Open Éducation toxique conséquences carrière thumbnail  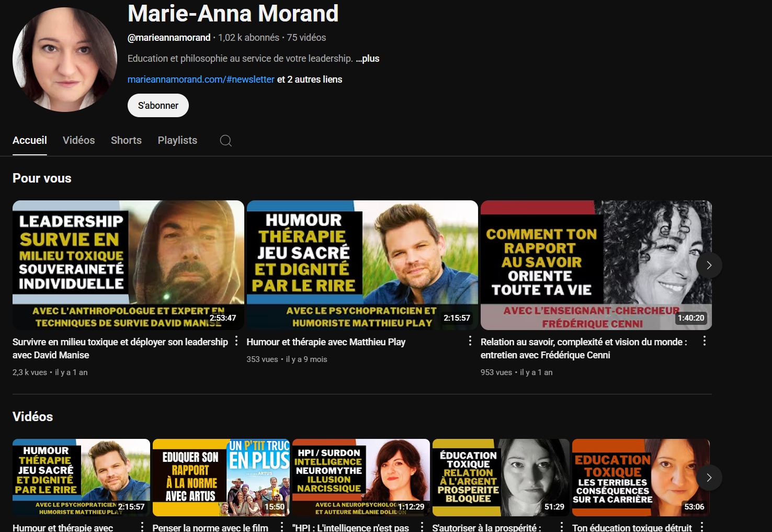(x=640, y=477)
